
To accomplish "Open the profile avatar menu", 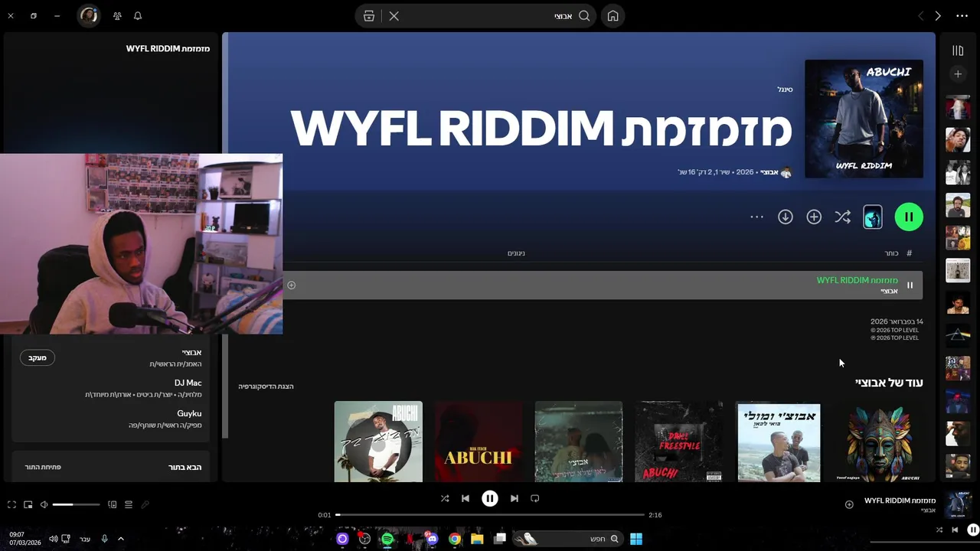I will click(89, 16).
